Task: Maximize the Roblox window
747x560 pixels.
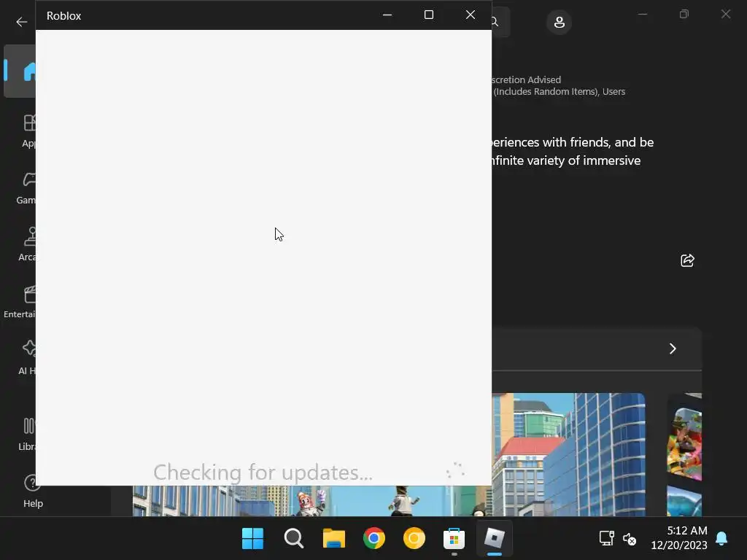Action: (x=429, y=15)
